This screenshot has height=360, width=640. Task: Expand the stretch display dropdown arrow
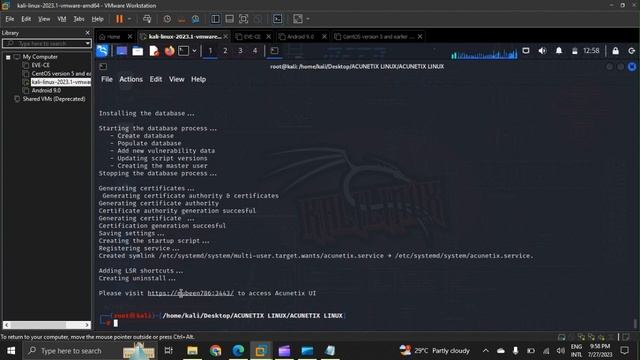click(x=308, y=19)
